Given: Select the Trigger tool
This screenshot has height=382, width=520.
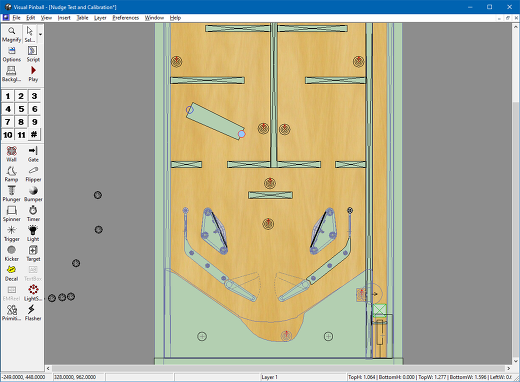Looking at the screenshot, I should click(x=12, y=234).
